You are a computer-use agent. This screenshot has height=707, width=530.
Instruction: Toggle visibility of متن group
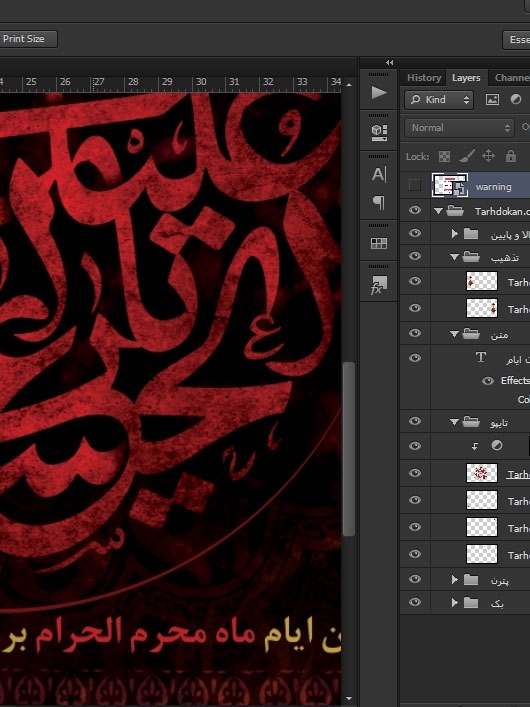[415, 333]
